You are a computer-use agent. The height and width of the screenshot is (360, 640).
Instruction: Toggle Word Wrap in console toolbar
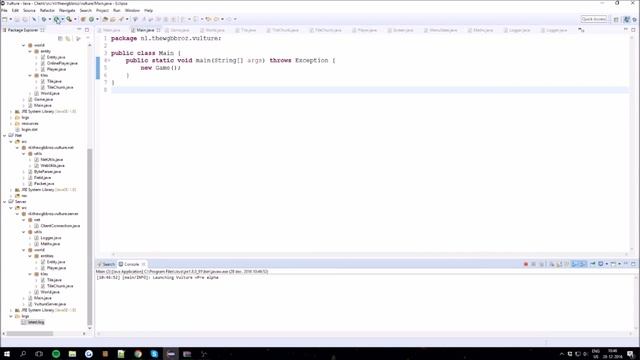(x=567, y=264)
